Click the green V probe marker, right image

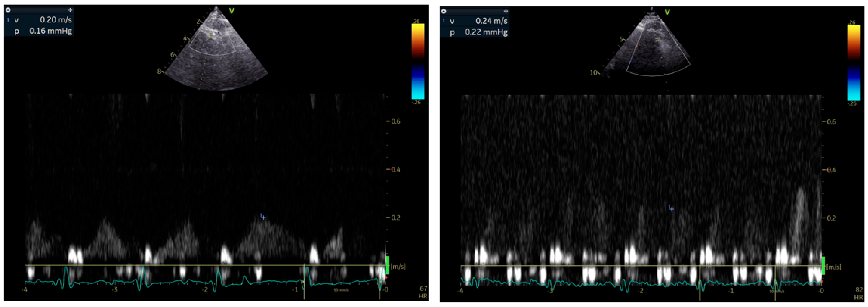[x=667, y=12]
